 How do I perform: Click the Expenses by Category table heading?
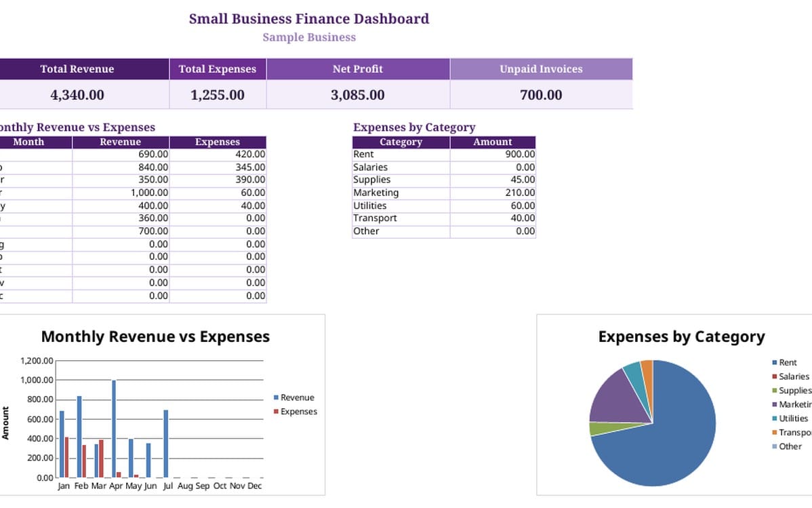(414, 128)
